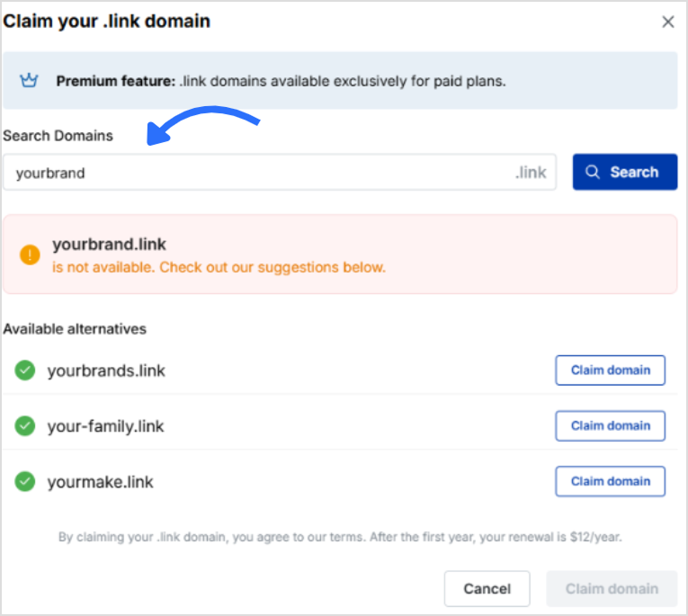
Task: Click the green checkmark beside yourmake.link
Action: tap(24, 481)
